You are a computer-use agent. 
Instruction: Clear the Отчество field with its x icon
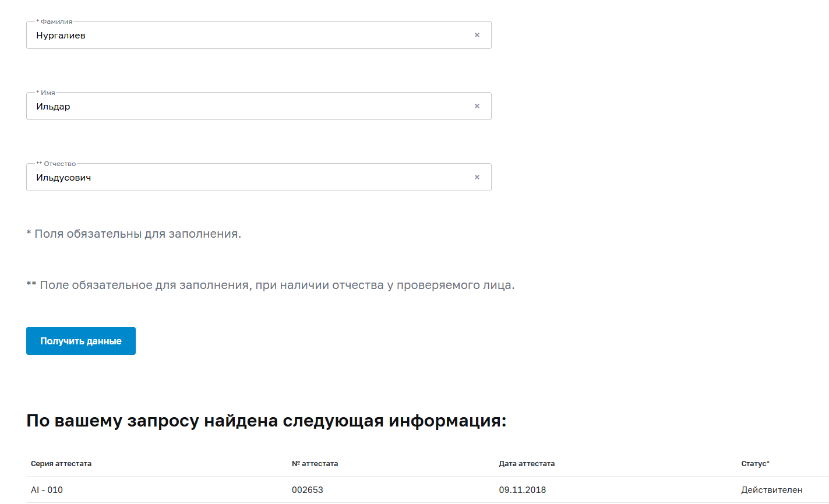pyautogui.click(x=477, y=177)
